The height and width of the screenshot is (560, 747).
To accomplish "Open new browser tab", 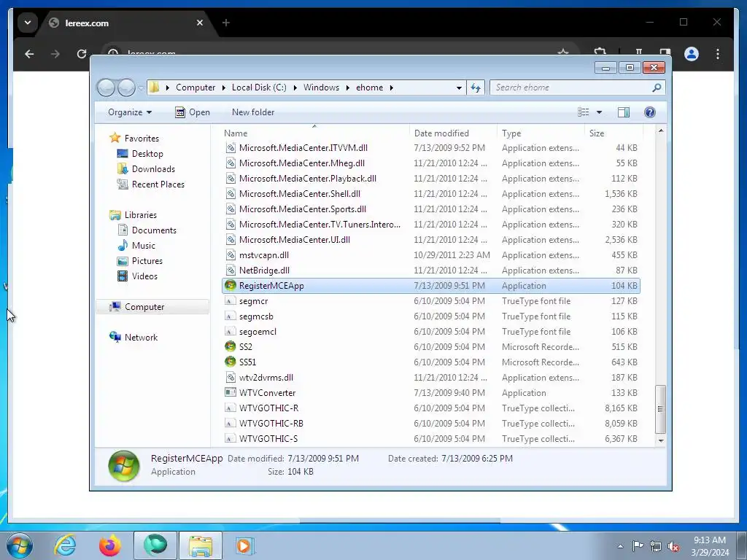I will (x=226, y=23).
